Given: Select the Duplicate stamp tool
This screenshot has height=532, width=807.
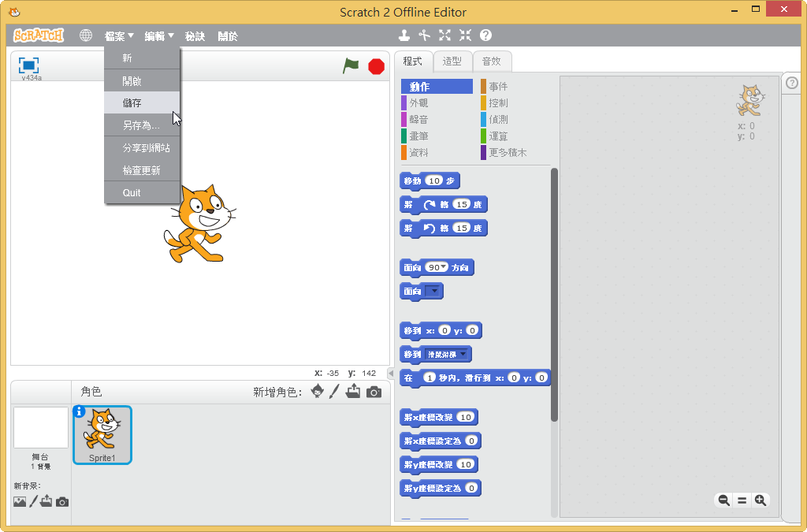Looking at the screenshot, I should pos(404,35).
